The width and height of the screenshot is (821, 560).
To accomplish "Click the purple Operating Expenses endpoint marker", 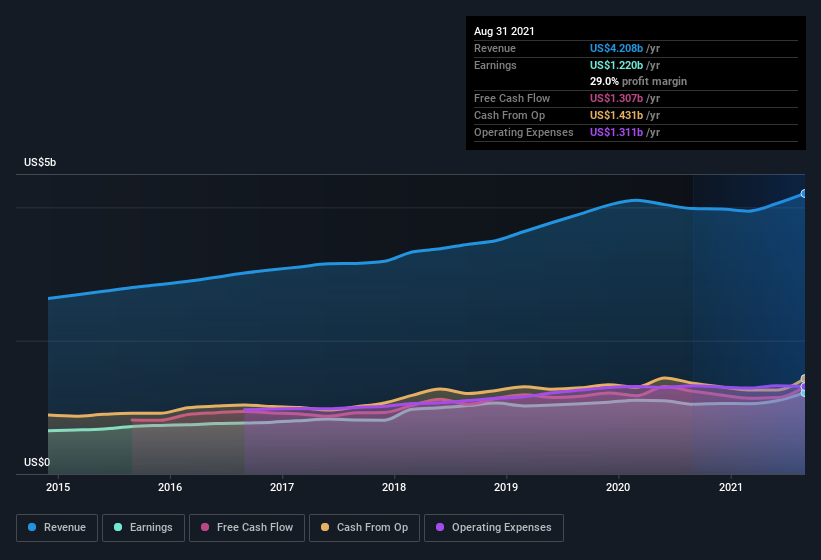I will point(804,386).
